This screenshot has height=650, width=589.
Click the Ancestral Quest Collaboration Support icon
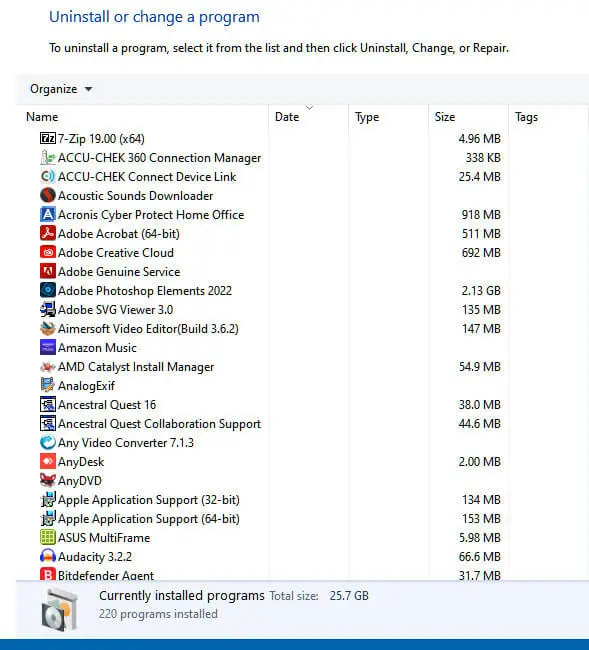pyautogui.click(x=48, y=423)
